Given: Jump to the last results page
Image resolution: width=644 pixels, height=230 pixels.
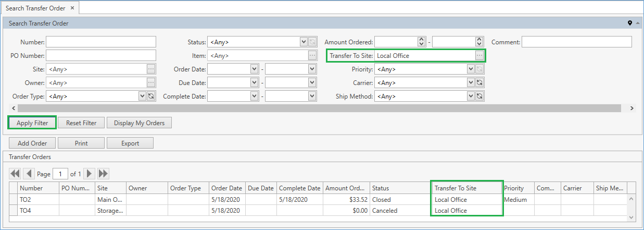Looking at the screenshot, I should click(x=103, y=174).
